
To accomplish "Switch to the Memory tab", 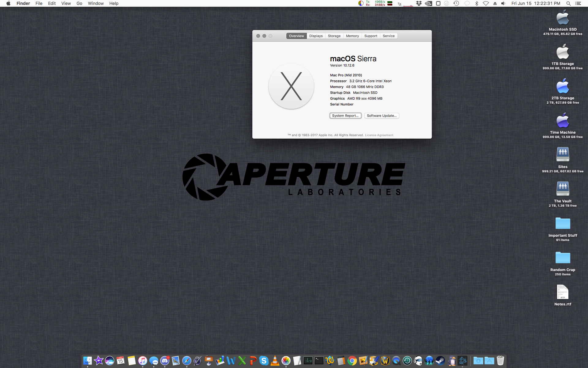I will [352, 36].
